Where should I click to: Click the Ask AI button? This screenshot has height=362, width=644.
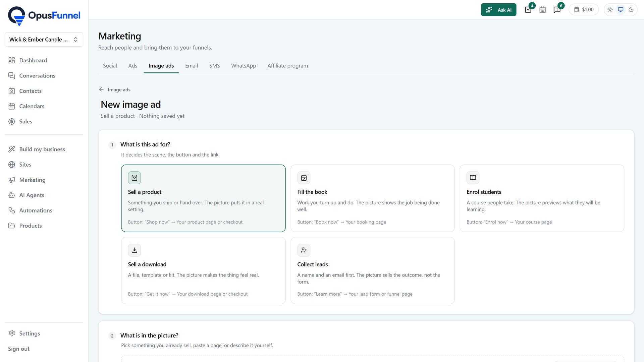498,10
